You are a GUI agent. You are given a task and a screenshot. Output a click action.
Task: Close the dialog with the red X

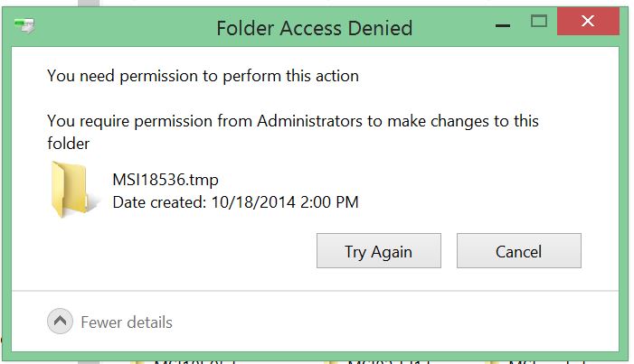coord(588,21)
